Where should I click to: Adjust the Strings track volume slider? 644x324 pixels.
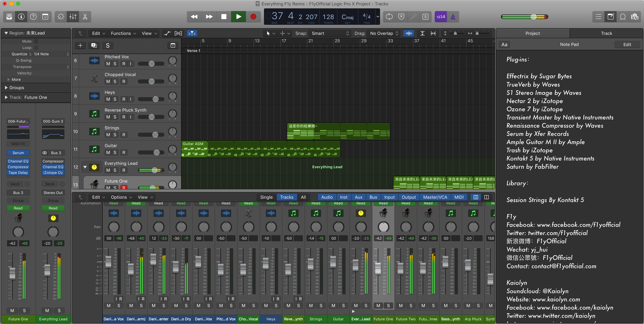[155, 135]
